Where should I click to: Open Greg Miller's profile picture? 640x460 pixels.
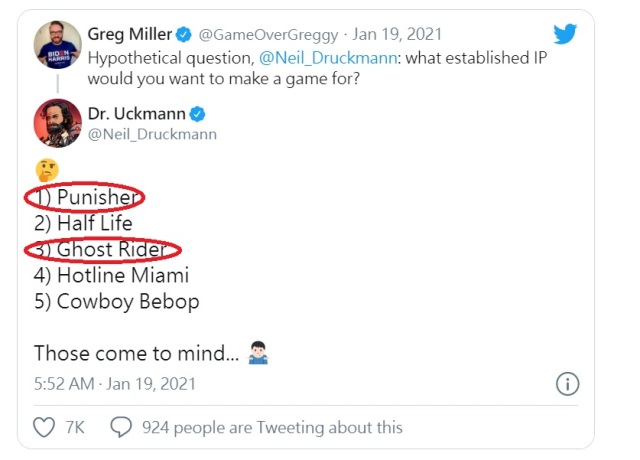(x=57, y=45)
